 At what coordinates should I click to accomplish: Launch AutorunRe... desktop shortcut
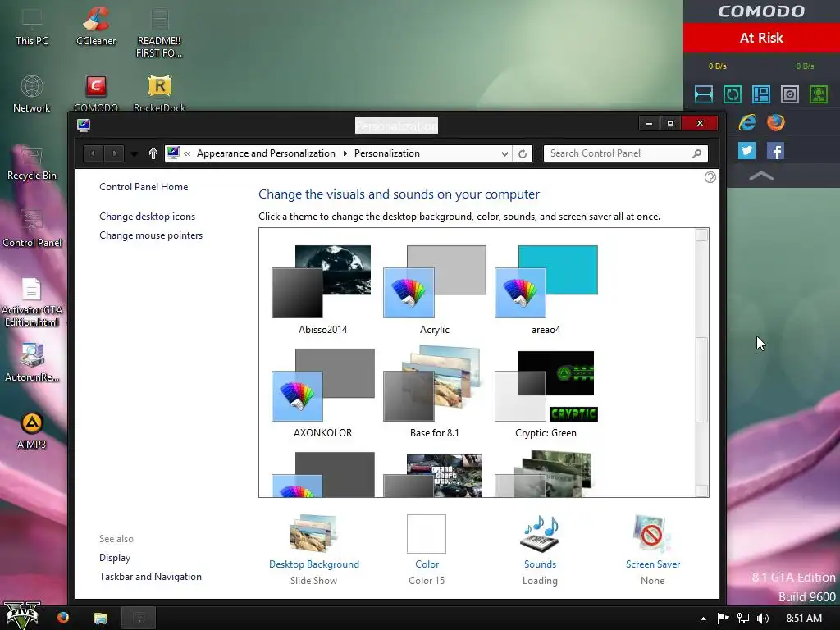point(32,363)
